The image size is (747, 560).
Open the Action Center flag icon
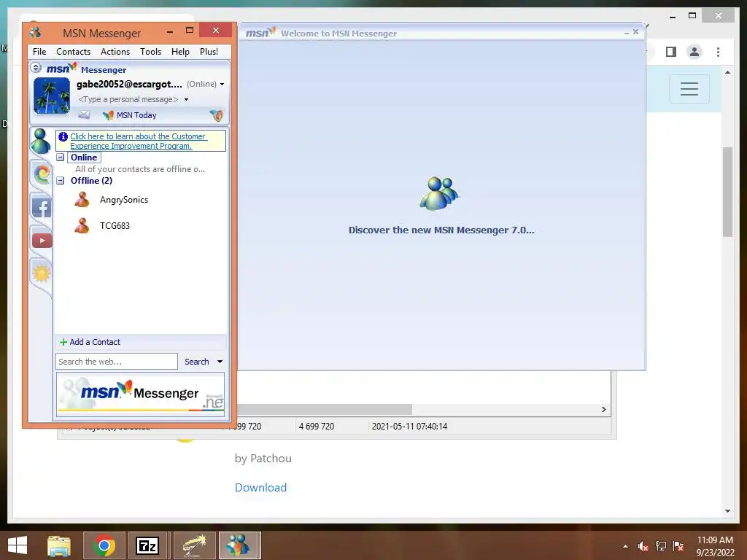678,546
